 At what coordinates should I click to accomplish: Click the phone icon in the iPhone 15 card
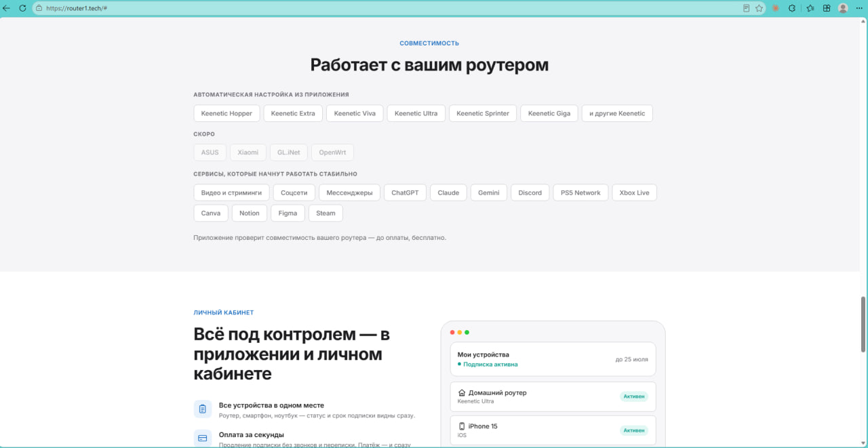click(x=462, y=426)
